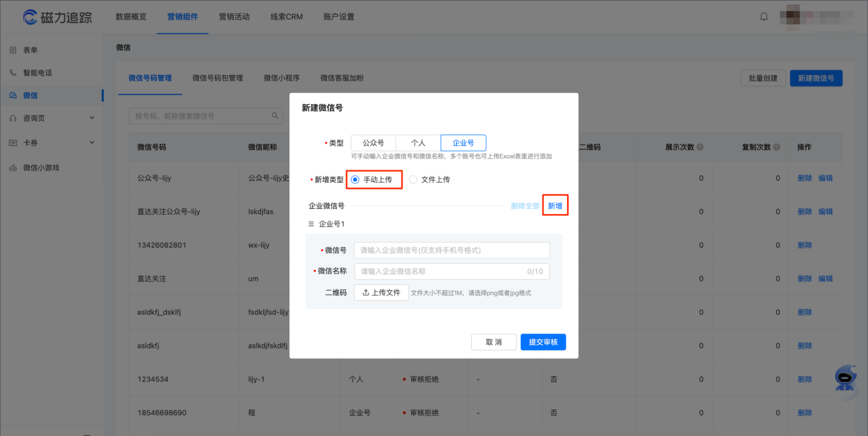The width and height of the screenshot is (868, 436).
Task: Open the notification bell icon
Action: [764, 16]
